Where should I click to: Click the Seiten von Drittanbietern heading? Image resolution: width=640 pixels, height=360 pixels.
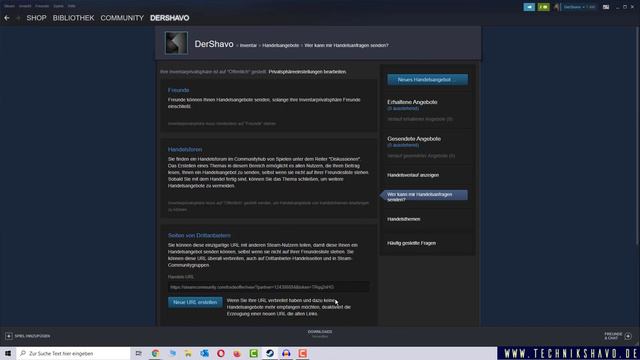pyautogui.click(x=199, y=236)
